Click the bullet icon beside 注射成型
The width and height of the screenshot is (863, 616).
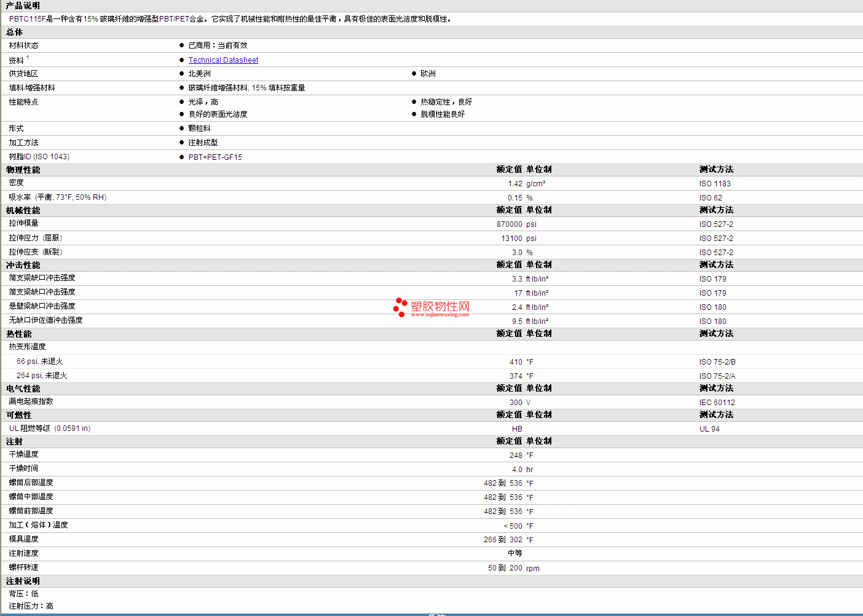tap(181, 143)
